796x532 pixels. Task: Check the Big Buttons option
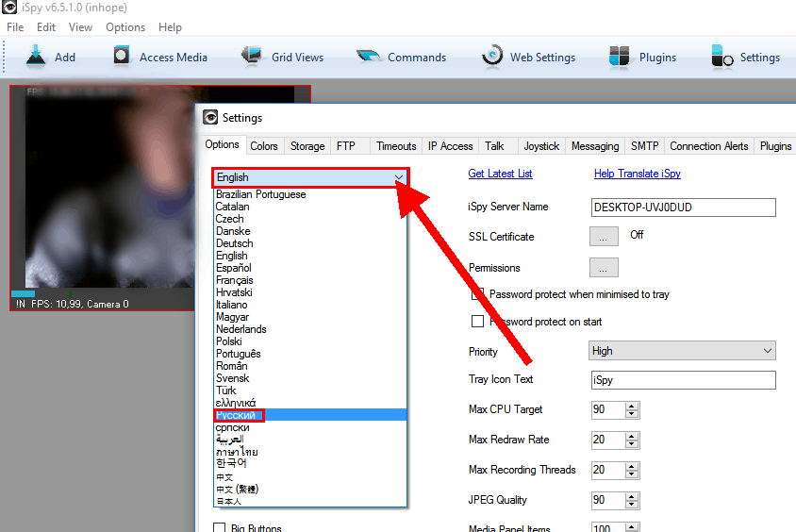220,528
